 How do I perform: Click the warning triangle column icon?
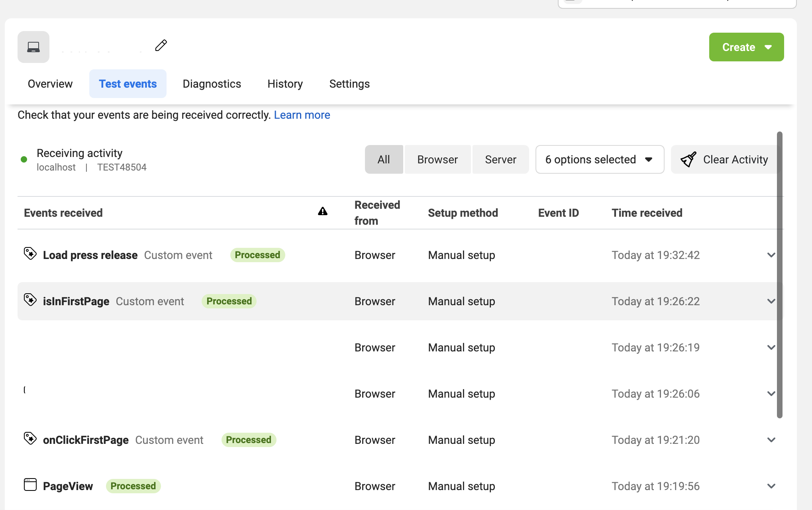(x=323, y=211)
